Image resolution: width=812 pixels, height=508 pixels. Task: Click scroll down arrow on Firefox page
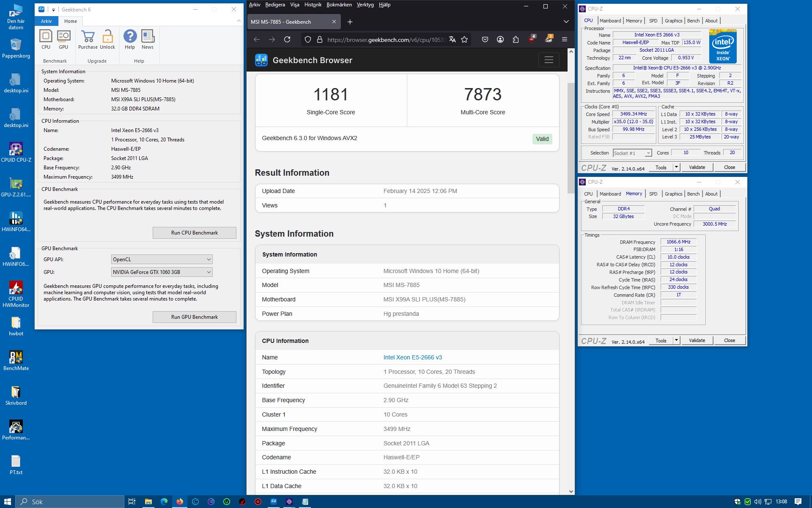[x=571, y=491]
